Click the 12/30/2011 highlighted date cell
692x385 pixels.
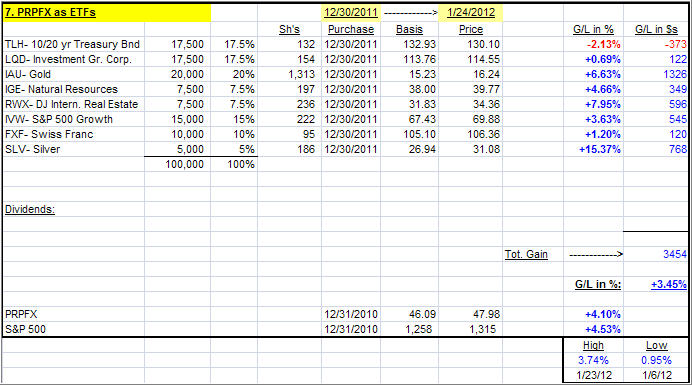pyautogui.click(x=351, y=12)
